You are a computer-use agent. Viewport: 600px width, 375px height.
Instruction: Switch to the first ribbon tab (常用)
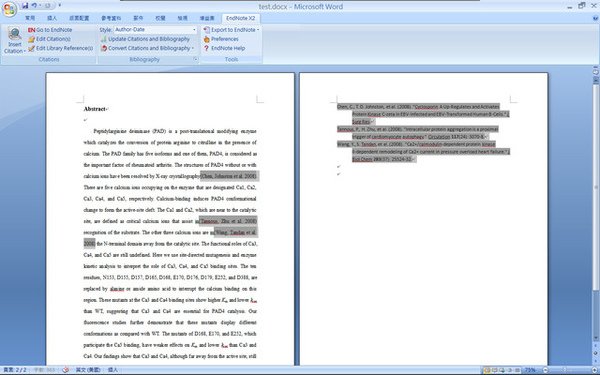[x=30, y=18]
